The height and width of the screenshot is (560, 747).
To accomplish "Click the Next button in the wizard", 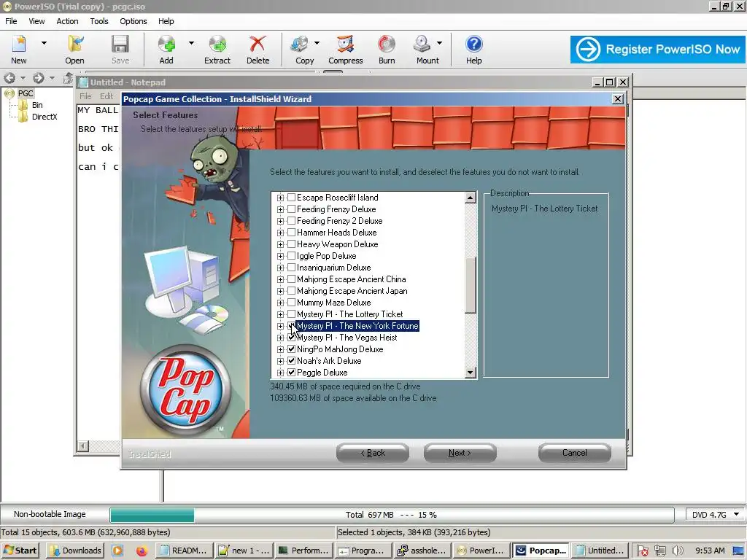I will [460, 453].
